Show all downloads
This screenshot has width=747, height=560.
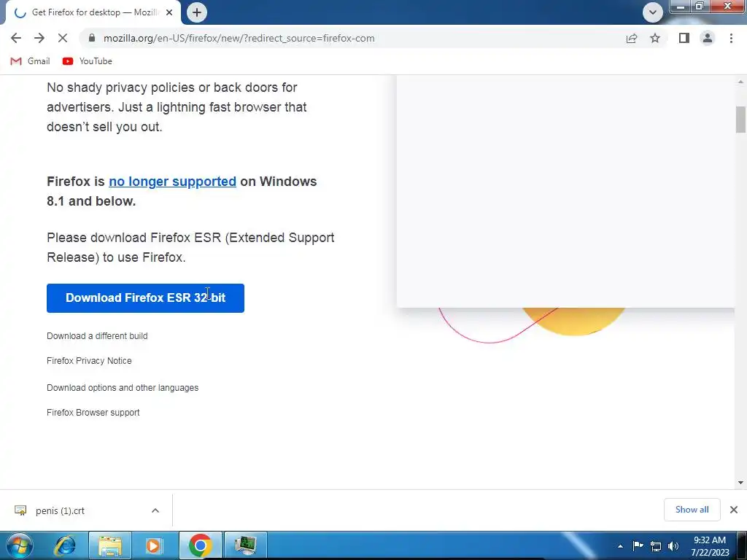click(692, 510)
